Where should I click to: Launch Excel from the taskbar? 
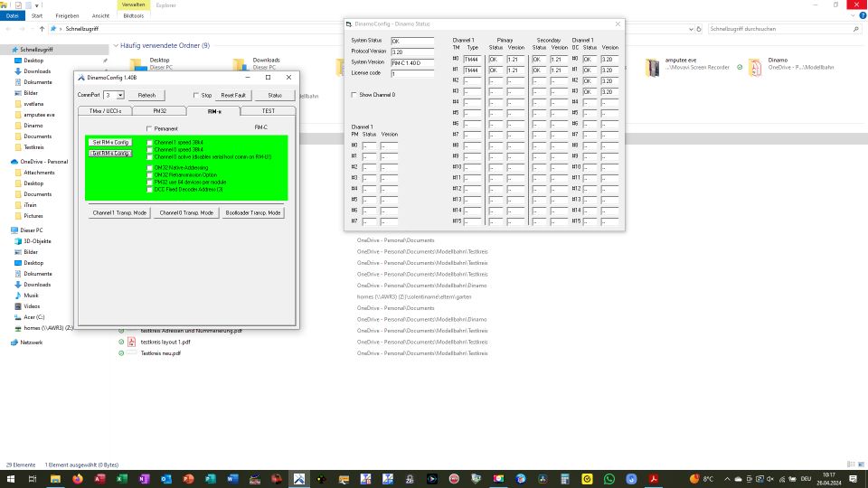[121, 478]
